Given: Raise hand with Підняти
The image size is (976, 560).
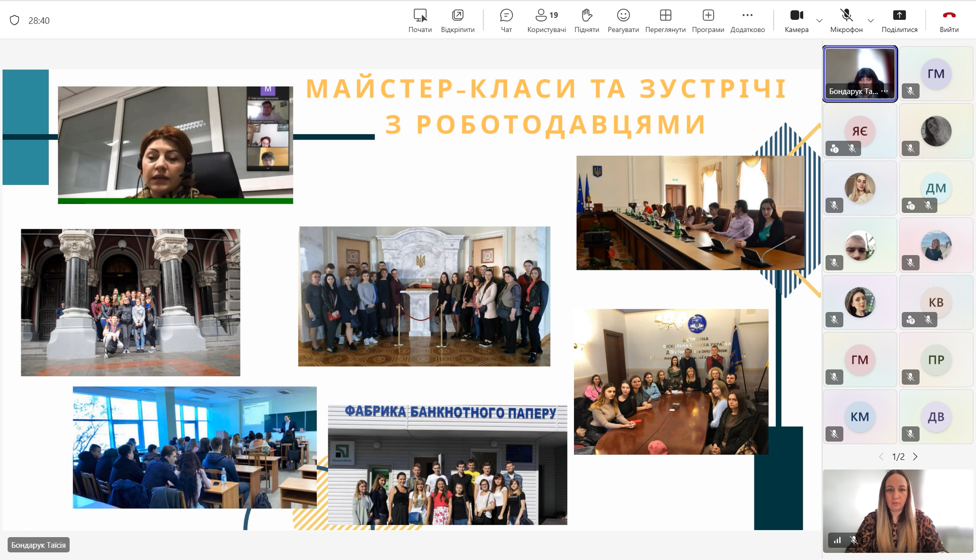Looking at the screenshot, I should point(587,20).
